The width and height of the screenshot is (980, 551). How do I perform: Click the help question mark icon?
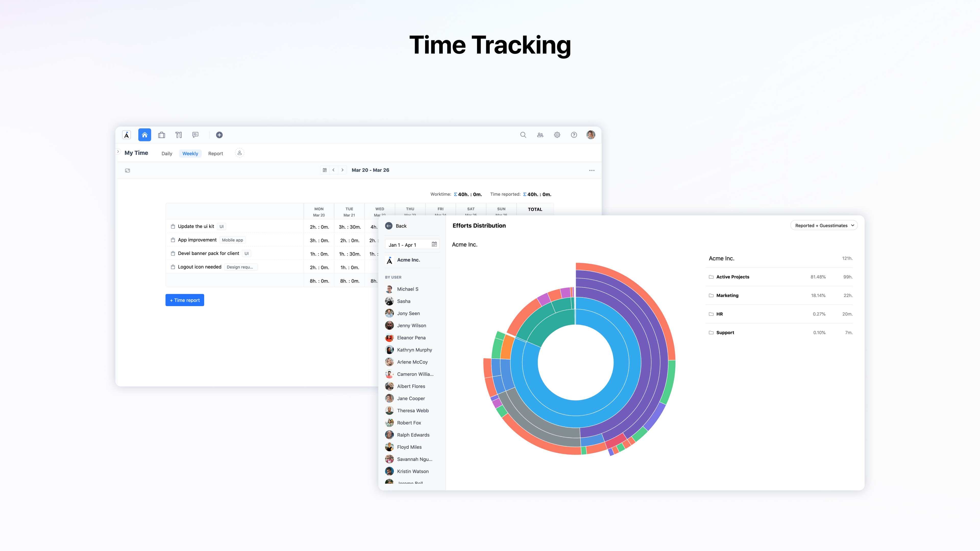tap(574, 135)
